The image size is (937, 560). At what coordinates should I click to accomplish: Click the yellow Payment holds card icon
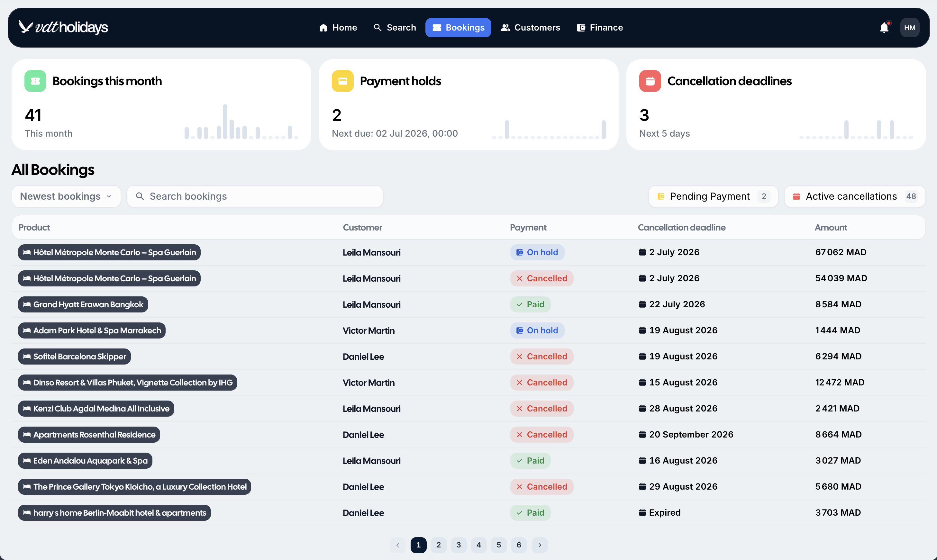coord(342,81)
